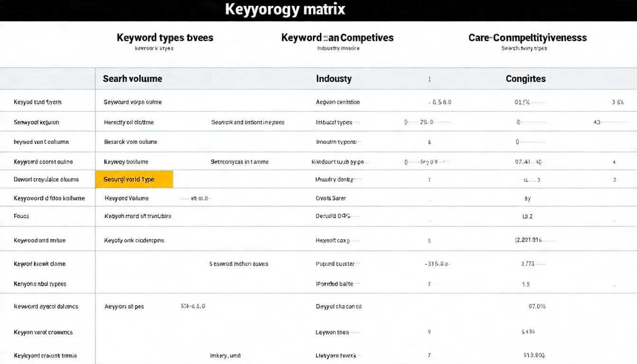The height and width of the screenshot is (364, 637).
Task: Select the "Fouos" row label
Action: pyautogui.click(x=21, y=216)
